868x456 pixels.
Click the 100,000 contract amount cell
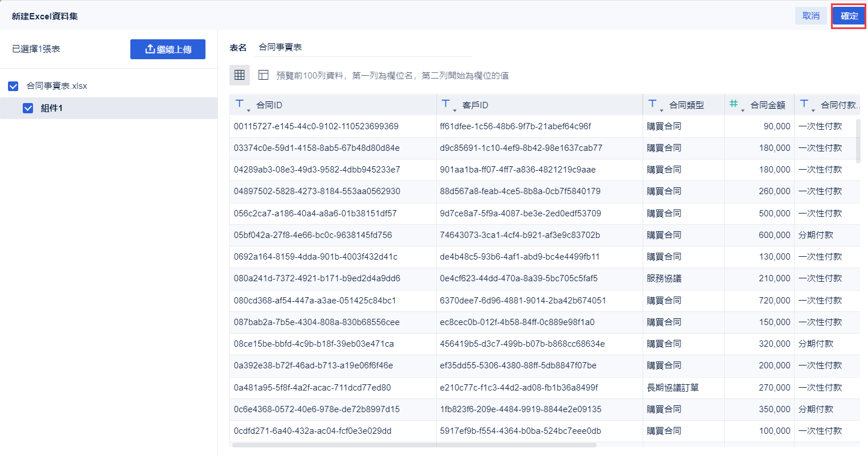pyautogui.click(x=759, y=431)
